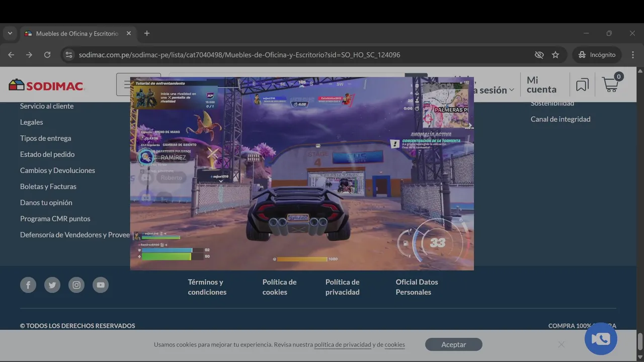The height and width of the screenshot is (362, 644).
Task: Open cookies link in banner
Action: click(394, 345)
